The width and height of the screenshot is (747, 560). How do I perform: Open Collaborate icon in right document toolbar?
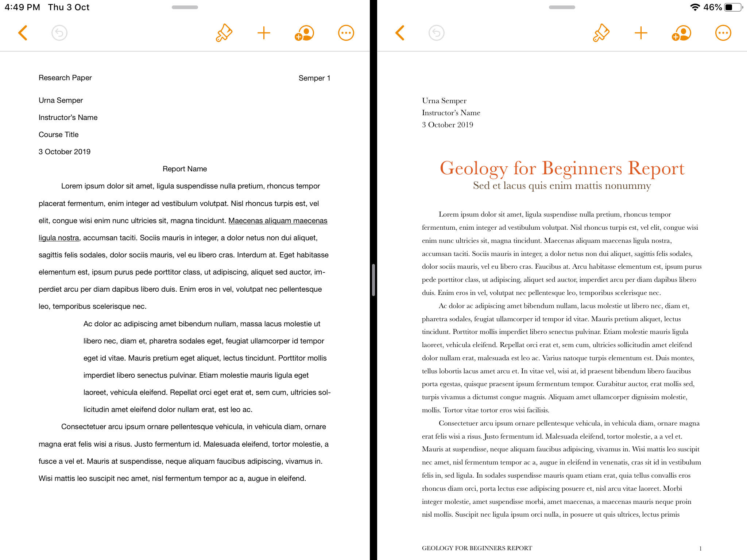point(681,33)
